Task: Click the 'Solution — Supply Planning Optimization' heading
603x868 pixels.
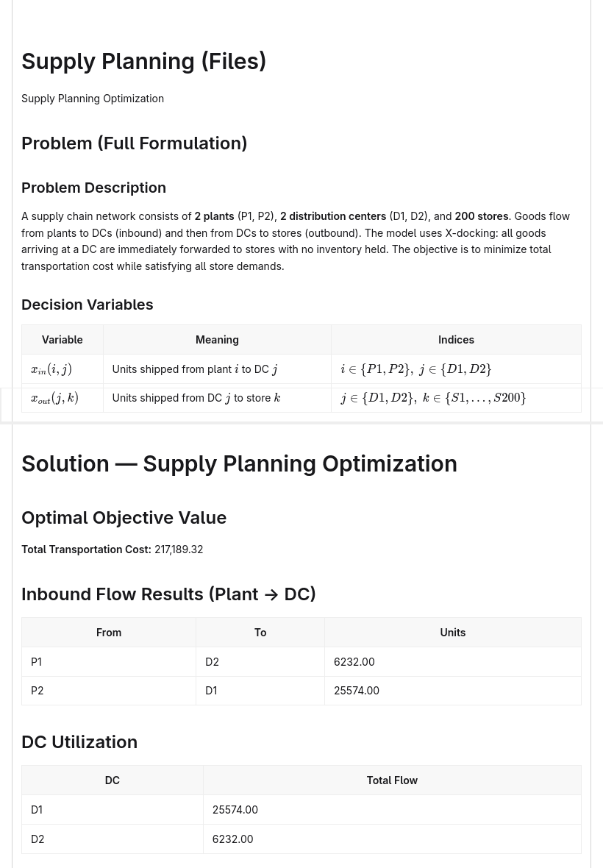Action: coord(240,464)
